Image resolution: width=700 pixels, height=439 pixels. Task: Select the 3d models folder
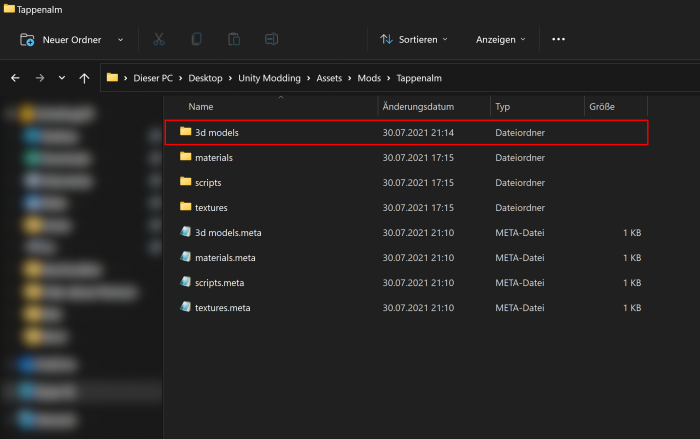point(216,132)
